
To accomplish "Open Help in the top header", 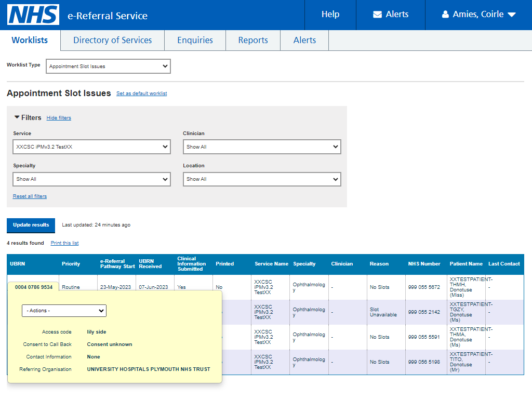I will (x=330, y=14).
